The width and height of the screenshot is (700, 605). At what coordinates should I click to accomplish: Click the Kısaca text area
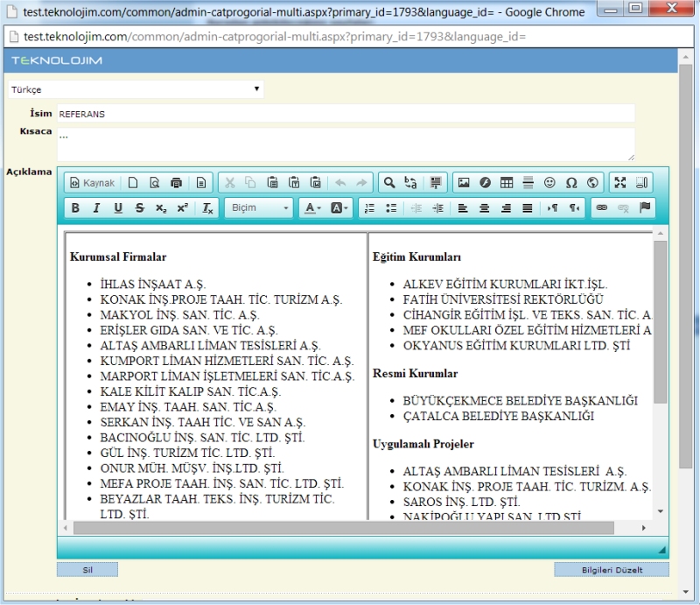pyautogui.click(x=346, y=144)
